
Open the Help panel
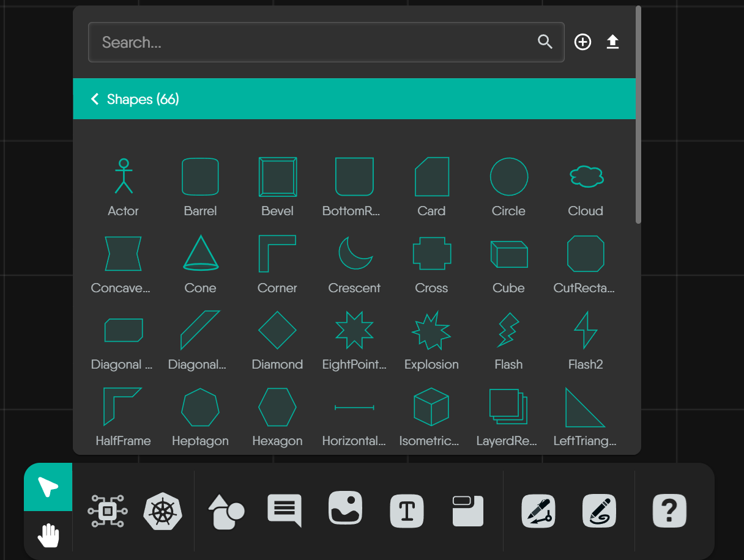[669, 512]
